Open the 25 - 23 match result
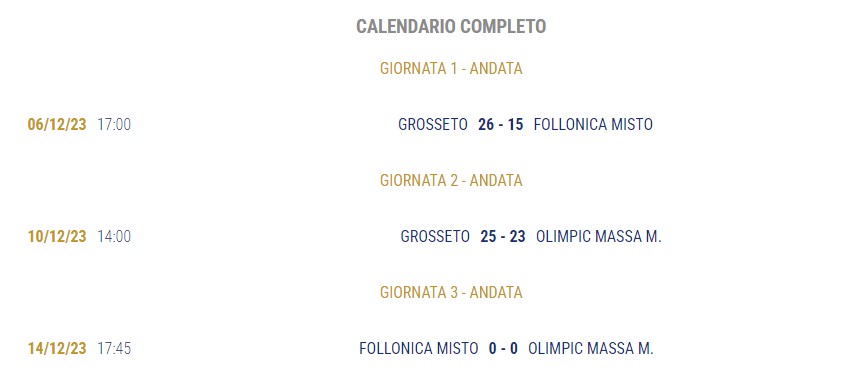 coord(503,236)
